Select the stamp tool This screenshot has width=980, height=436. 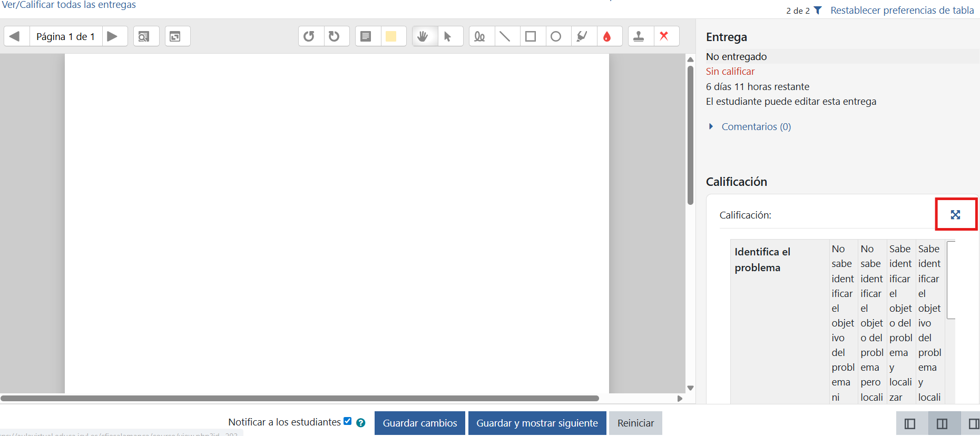pos(639,36)
